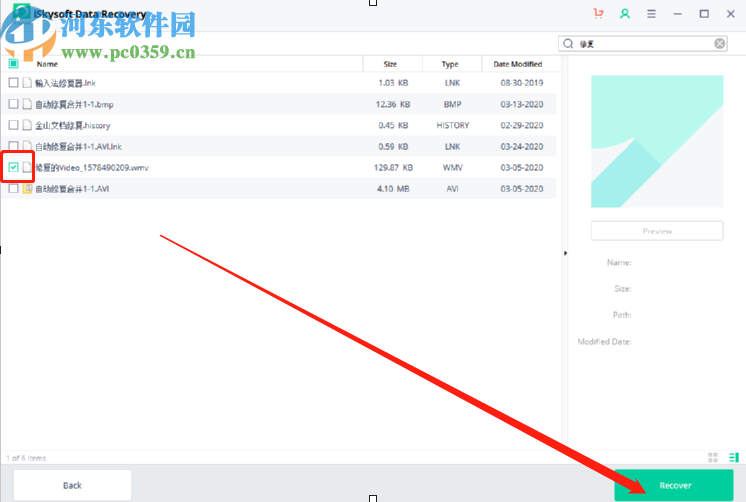
Task: Select the file Video_1578490209.wmv
Action: coord(92,167)
